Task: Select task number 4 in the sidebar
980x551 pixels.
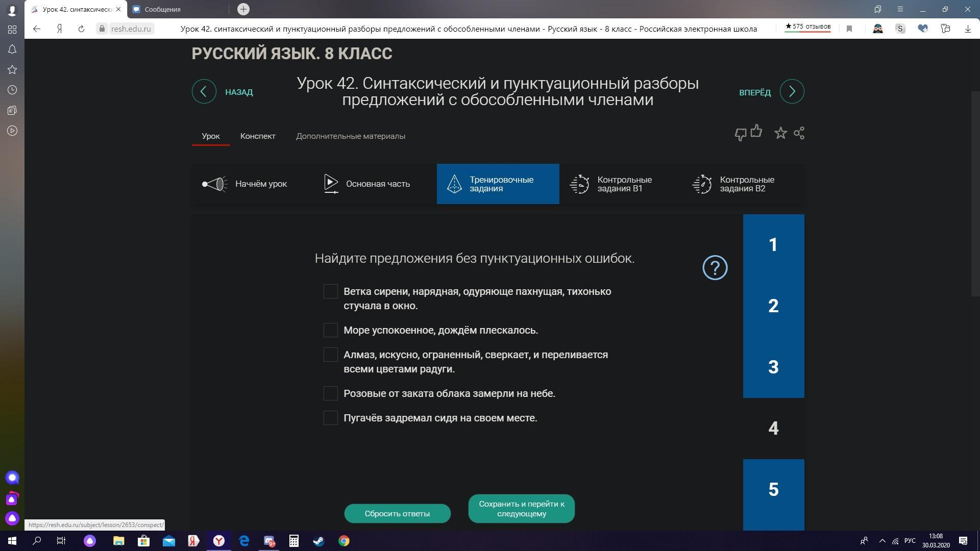Action: pos(773,429)
